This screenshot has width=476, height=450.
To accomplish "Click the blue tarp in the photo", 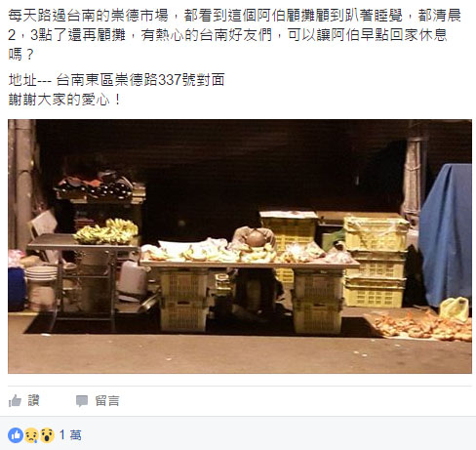I will [446, 234].
